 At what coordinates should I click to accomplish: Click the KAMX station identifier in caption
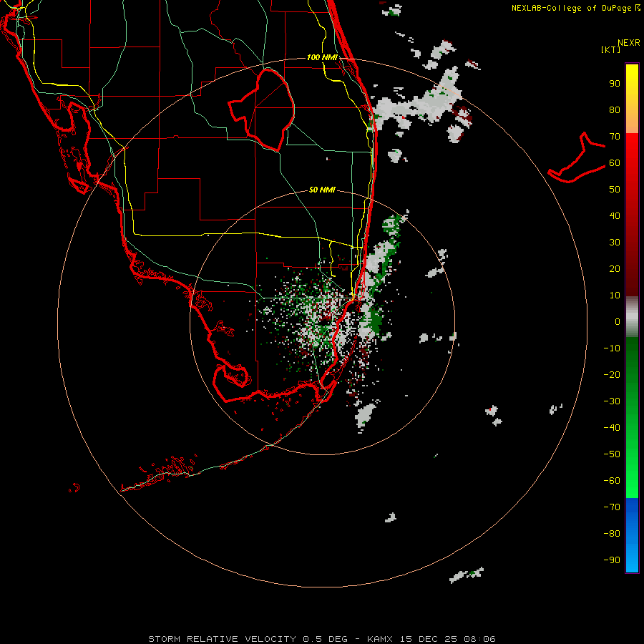379,639
